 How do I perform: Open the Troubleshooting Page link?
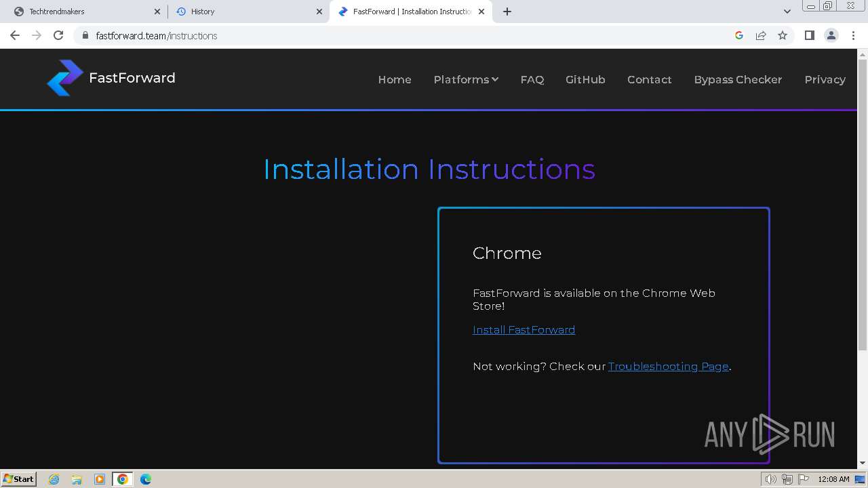pyautogui.click(x=669, y=366)
